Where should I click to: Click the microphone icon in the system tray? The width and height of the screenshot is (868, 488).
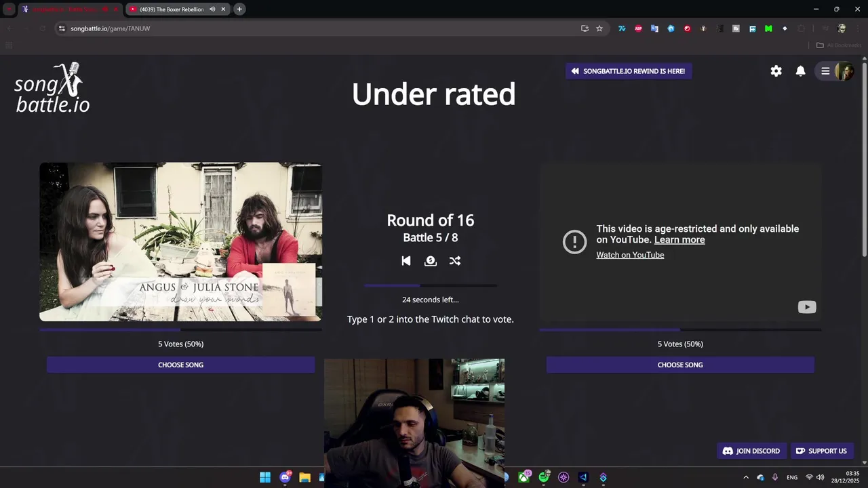pyautogui.click(x=775, y=477)
